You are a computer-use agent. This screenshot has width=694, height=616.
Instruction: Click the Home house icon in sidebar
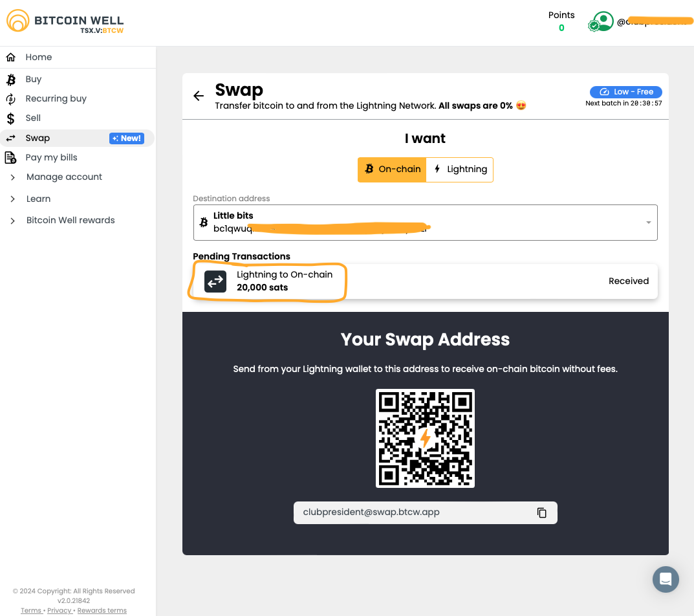[11, 57]
